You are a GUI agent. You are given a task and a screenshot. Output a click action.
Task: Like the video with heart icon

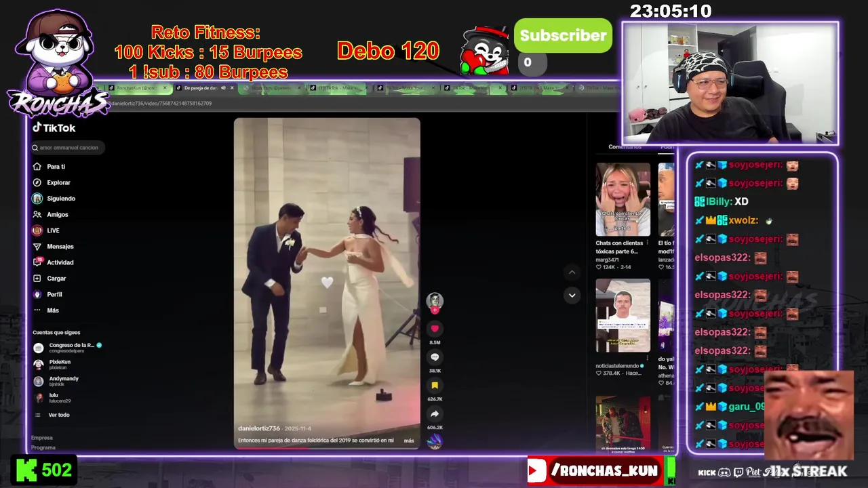pyautogui.click(x=435, y=329)
